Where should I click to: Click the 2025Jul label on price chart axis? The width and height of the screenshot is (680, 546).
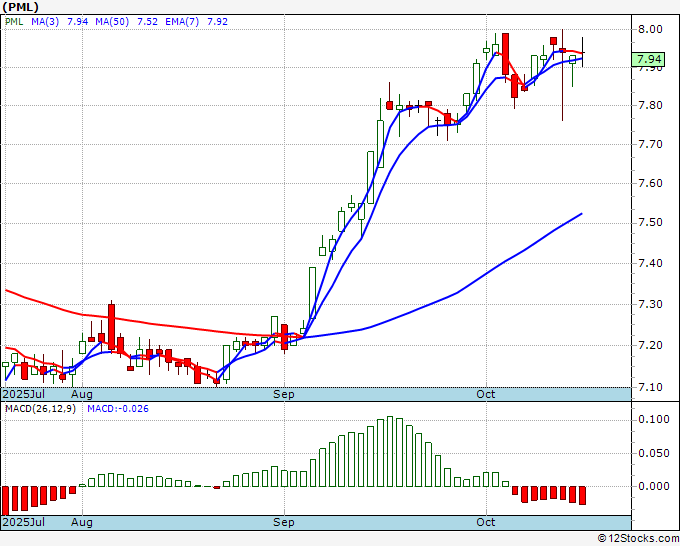tap(23, 394)
